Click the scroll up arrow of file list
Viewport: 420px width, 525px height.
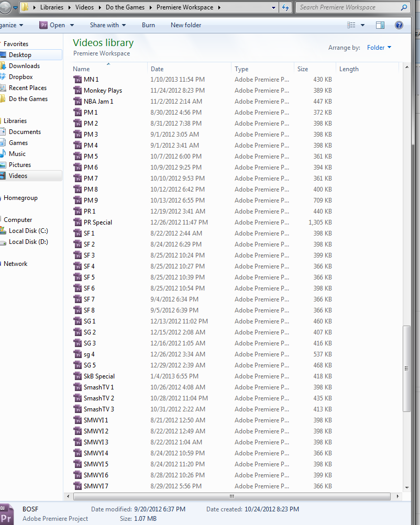(406, 68)
